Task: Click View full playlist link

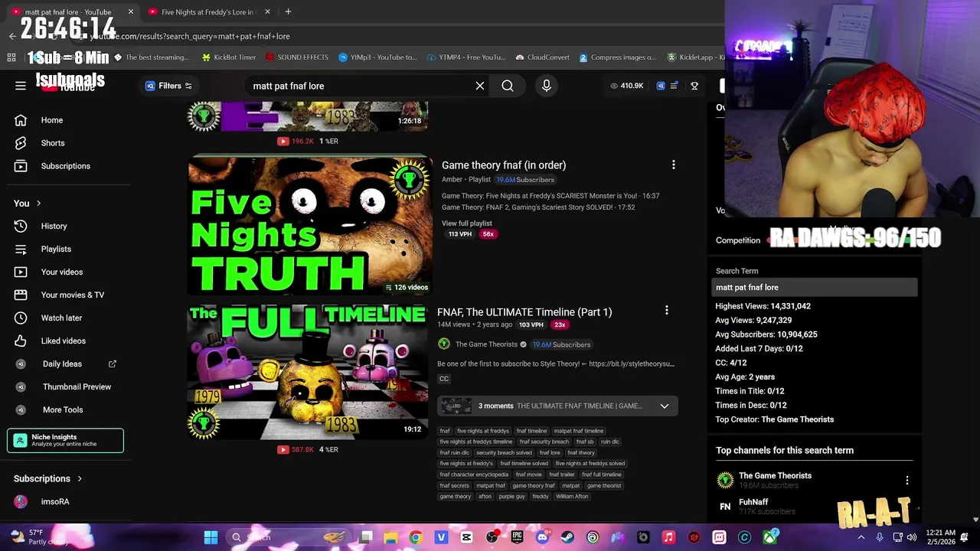Action: point(467,223)
